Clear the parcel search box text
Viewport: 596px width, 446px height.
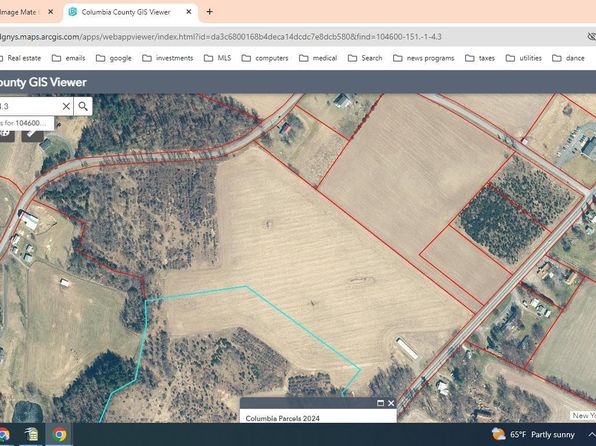(66, 106)
